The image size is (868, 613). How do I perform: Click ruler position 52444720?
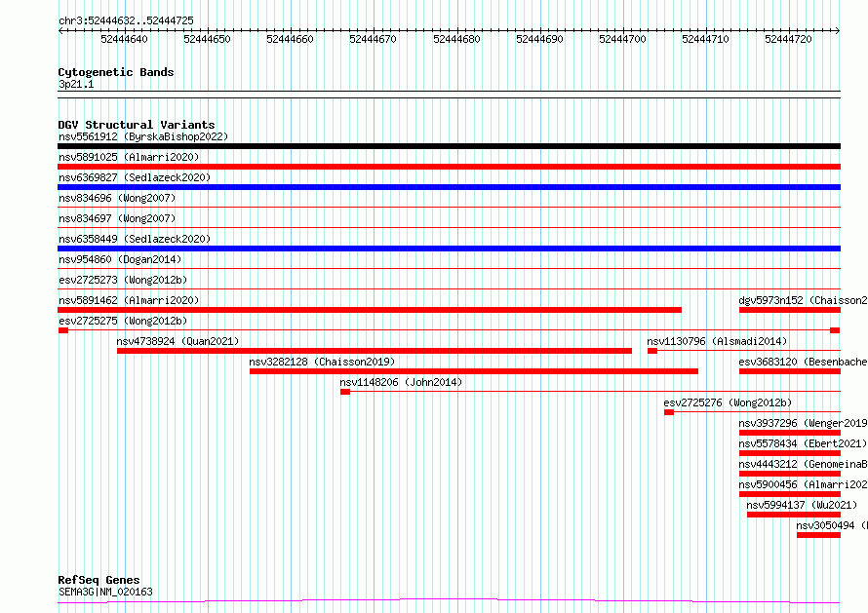point(789,39)
